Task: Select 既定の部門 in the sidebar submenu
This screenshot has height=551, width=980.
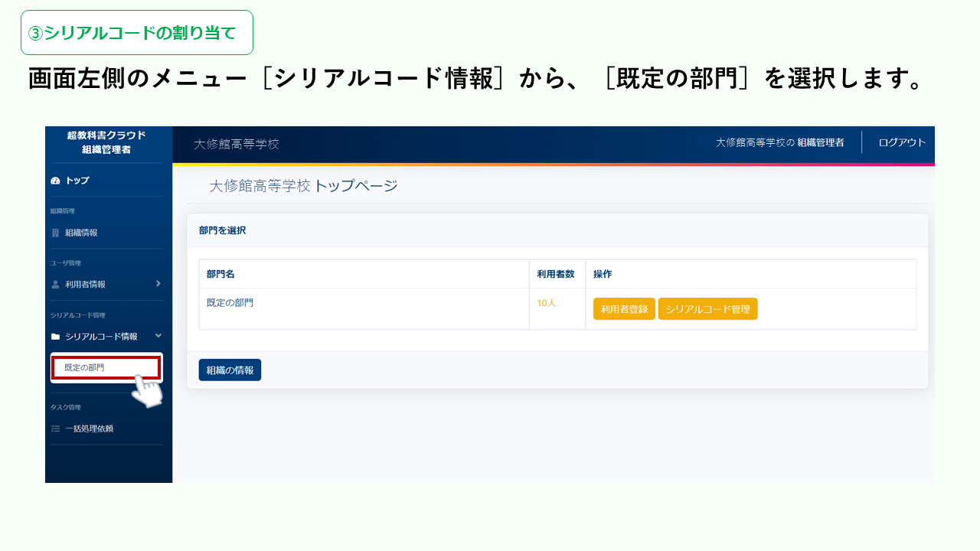Action: 106,367
